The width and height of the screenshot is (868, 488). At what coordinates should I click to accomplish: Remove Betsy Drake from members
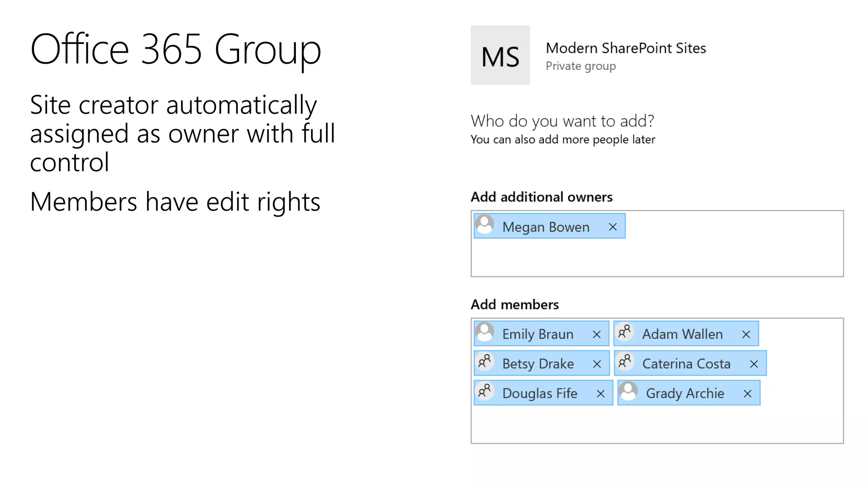(597, 364)
